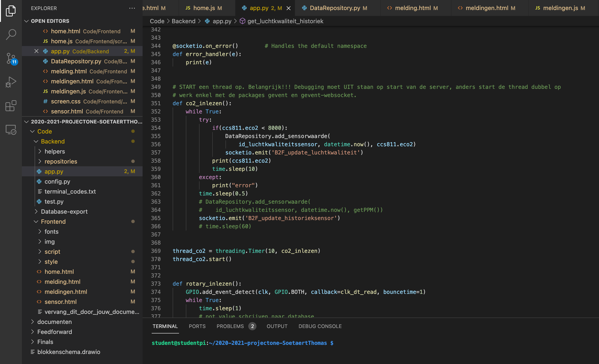
Task: Open Source Control view with 11 badge
Action: coord(11,58)
